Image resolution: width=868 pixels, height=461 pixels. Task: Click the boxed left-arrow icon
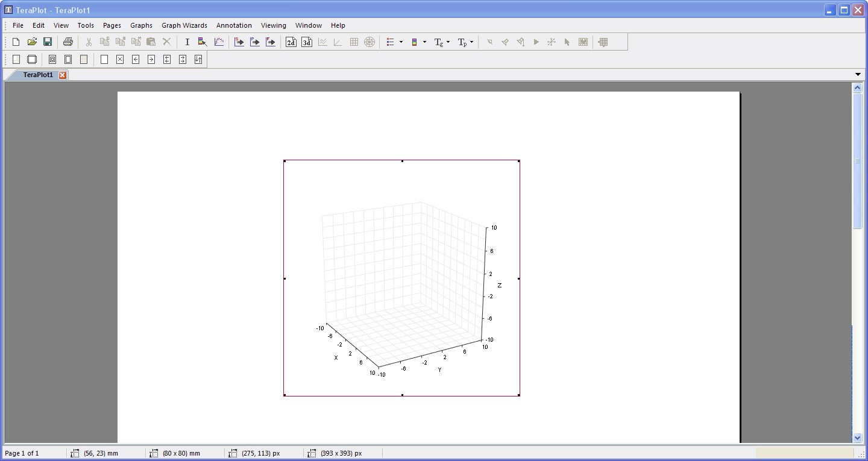[x=136, y=59]
